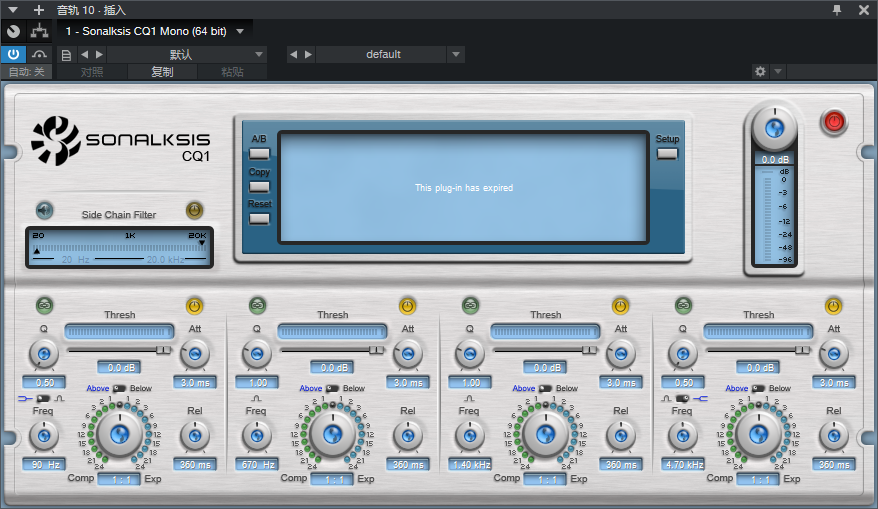
Task: Click the master output gain knob
Action: [774, 128]
